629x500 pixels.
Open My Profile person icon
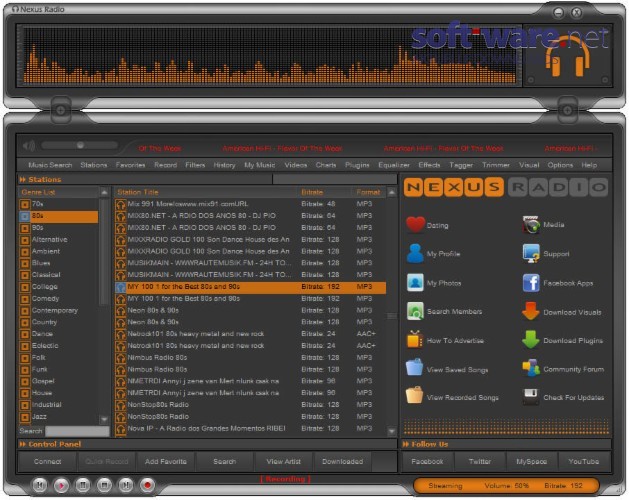pyautogui.click(x=415, y=254)
